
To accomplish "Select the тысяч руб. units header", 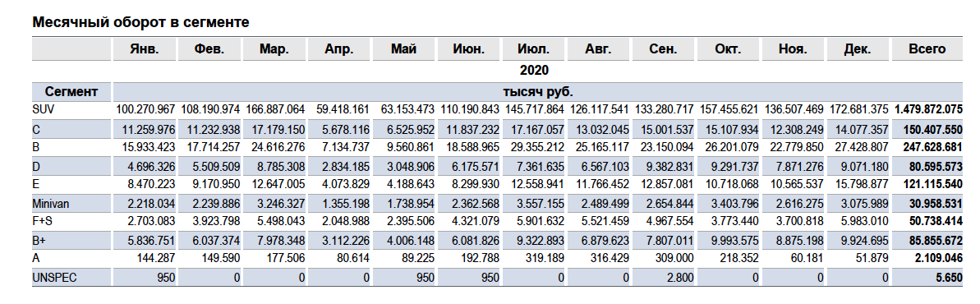I will [537, 91].
